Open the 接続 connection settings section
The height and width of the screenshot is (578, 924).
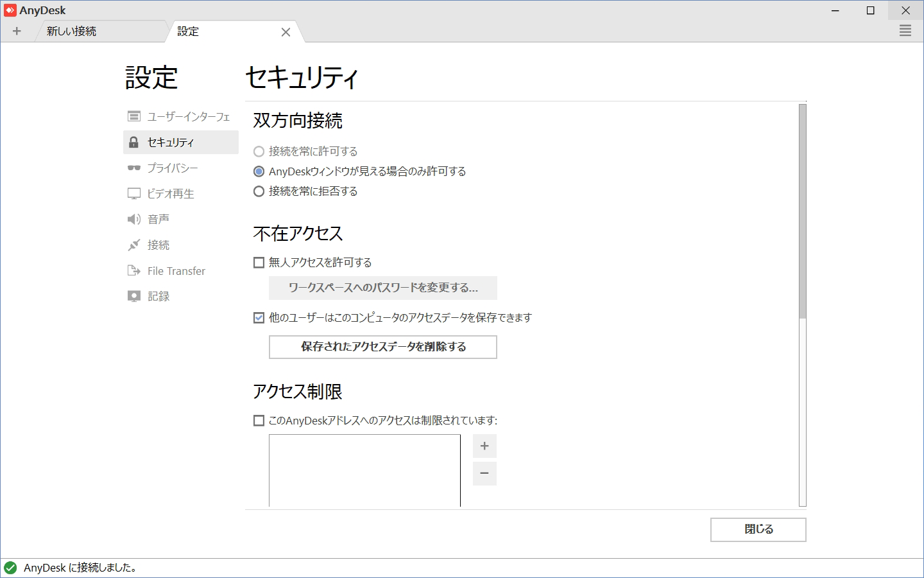[158, 245]
